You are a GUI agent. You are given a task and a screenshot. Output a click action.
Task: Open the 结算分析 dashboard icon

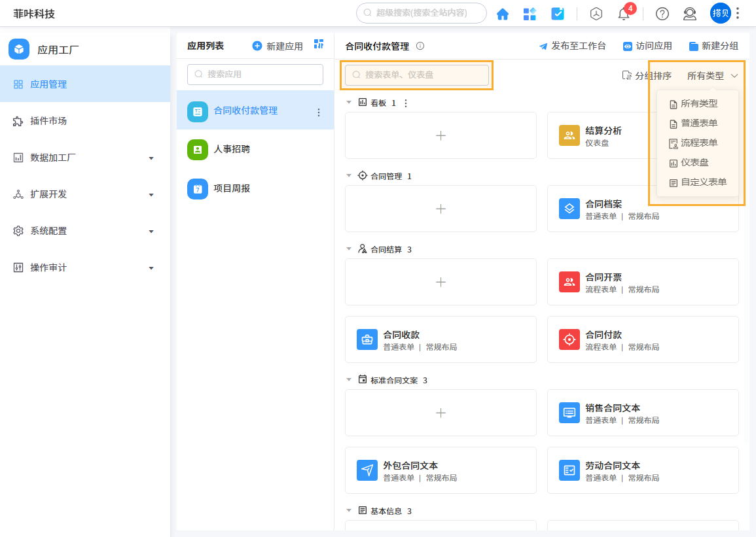tap(569, 135)
